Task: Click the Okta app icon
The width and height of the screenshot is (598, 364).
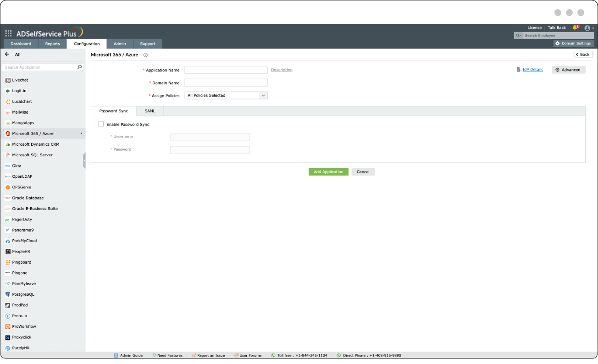Action: tap(8, 166)
